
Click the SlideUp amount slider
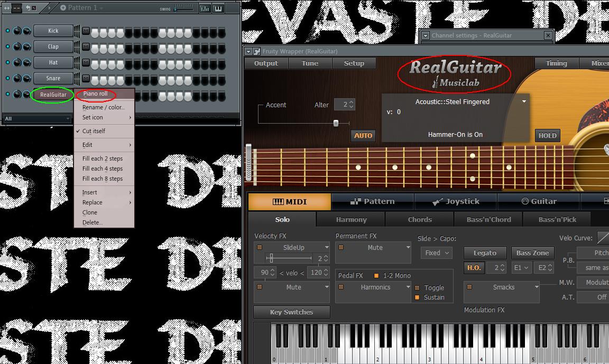click(x=289, y=258)
